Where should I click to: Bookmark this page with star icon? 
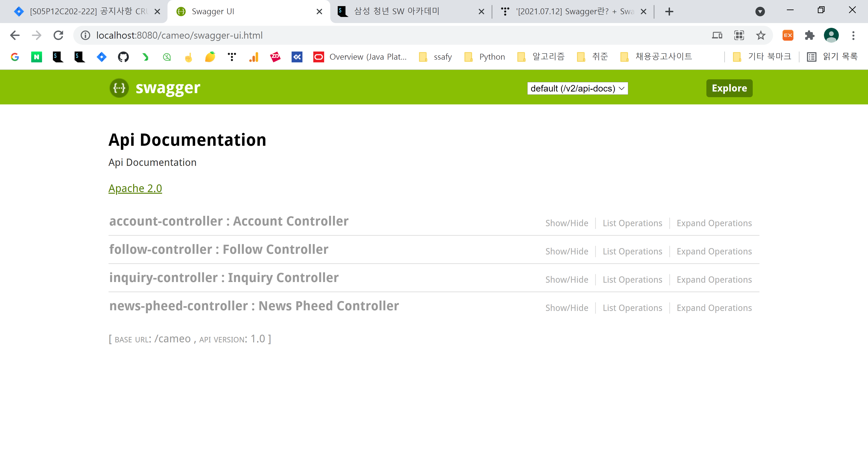pos(760,35)
